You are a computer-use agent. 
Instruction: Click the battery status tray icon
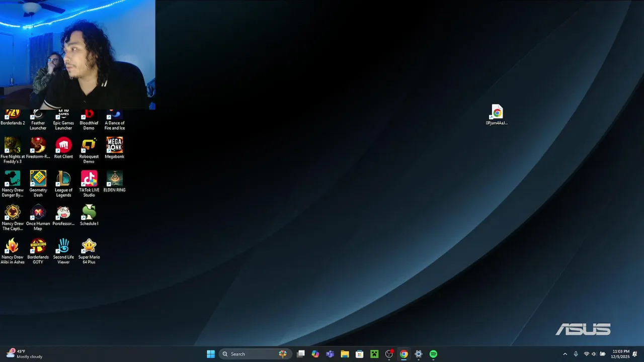tap(603, 354)
